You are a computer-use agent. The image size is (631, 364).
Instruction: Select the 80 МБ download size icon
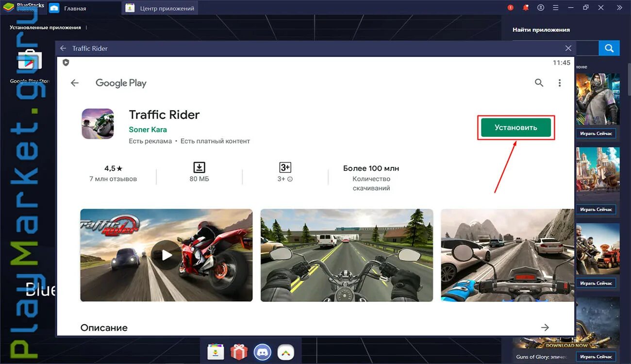click(199, 167)
